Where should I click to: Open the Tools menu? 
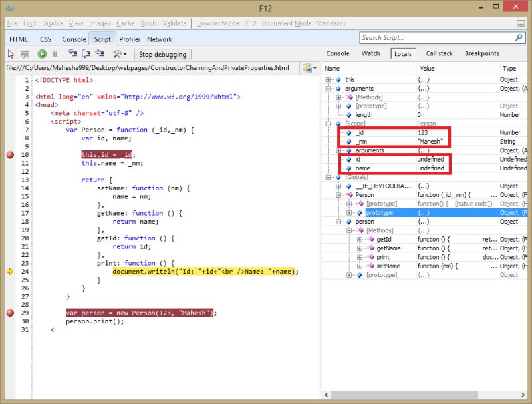click(148, 23)
